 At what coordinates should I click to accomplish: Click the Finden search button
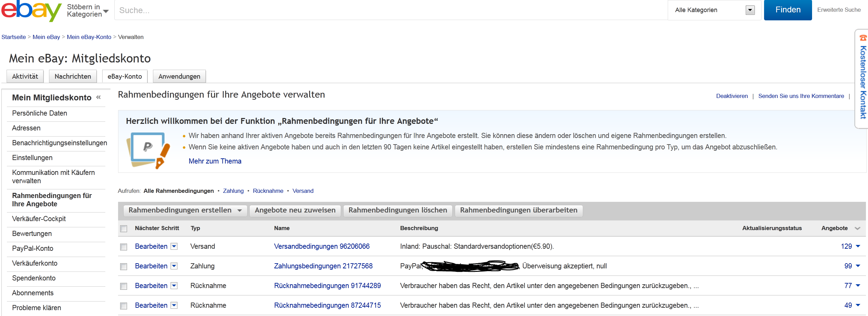(x=788, y=10)
